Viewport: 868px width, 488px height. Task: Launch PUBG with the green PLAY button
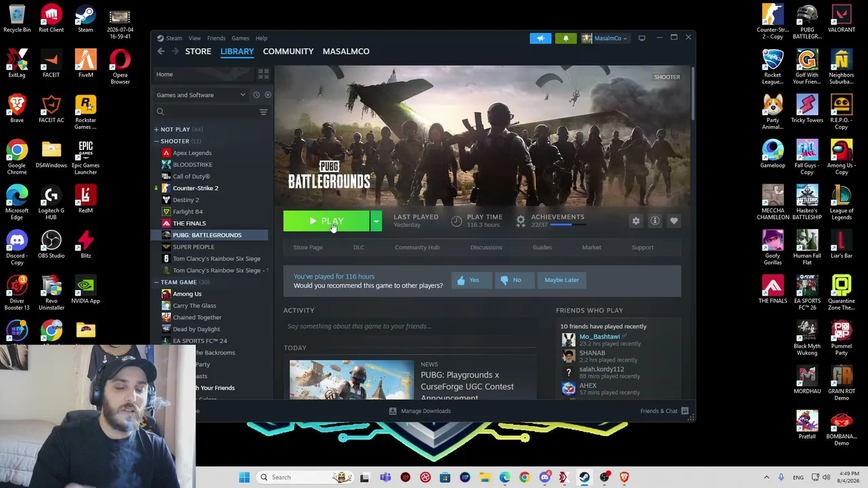(x=326, y=221)
